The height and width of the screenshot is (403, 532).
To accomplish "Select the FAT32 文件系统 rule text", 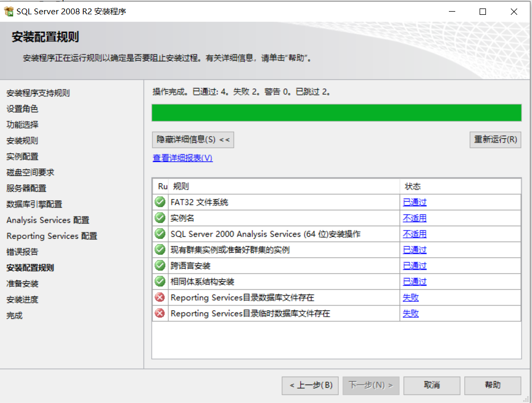I will (199, 202).
